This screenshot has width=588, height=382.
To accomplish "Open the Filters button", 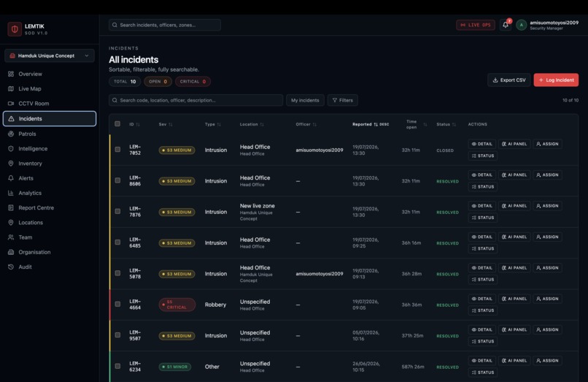I will coord(342,100).
